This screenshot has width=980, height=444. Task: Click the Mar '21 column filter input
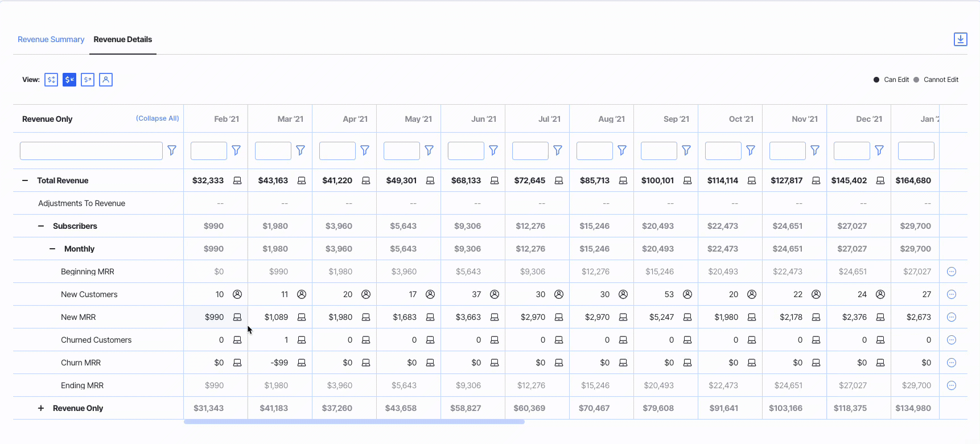click(273, 151)
